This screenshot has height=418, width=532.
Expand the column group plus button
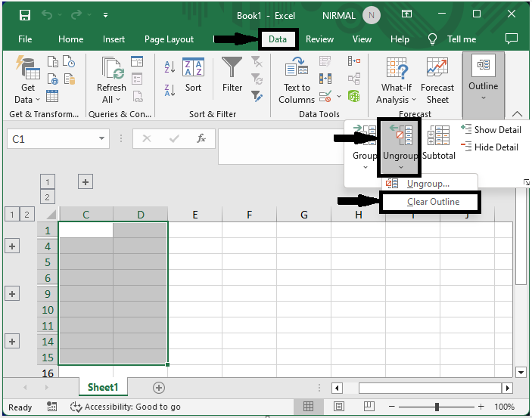[x=86, y=182]
